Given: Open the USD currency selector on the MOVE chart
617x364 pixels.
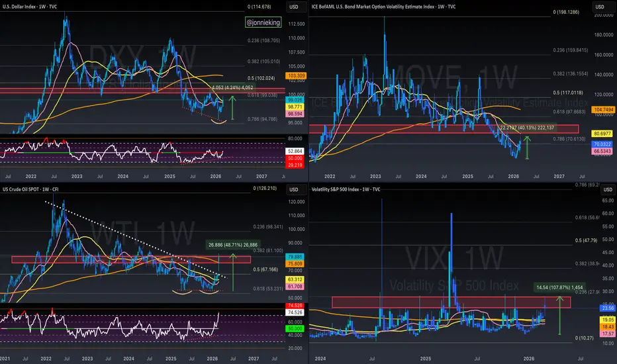Looking at the screenshot, I should pos(600,7).
